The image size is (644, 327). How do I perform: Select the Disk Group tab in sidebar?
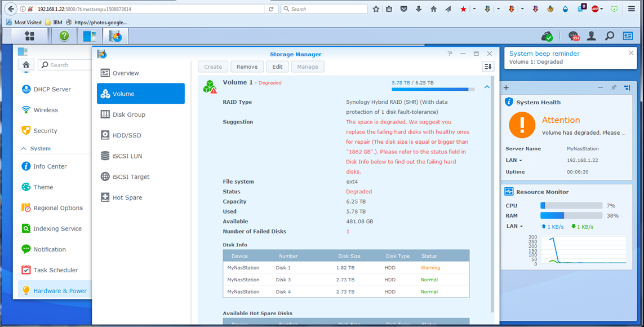tap(128, 114)
